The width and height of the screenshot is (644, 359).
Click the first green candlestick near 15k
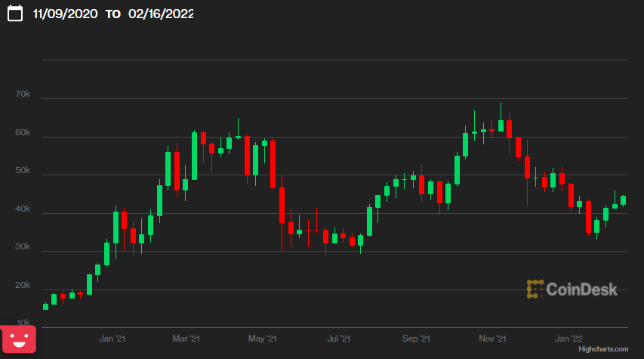coord(45,306)
